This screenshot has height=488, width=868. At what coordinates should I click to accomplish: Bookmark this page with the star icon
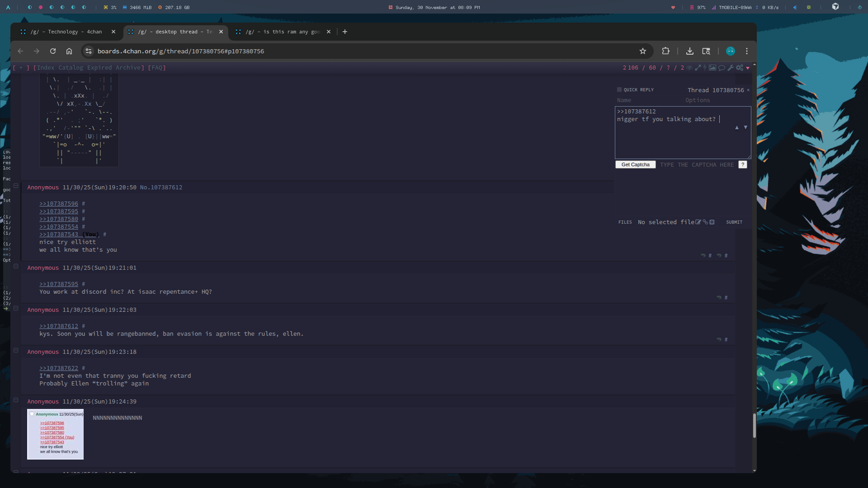pos(643,51)
